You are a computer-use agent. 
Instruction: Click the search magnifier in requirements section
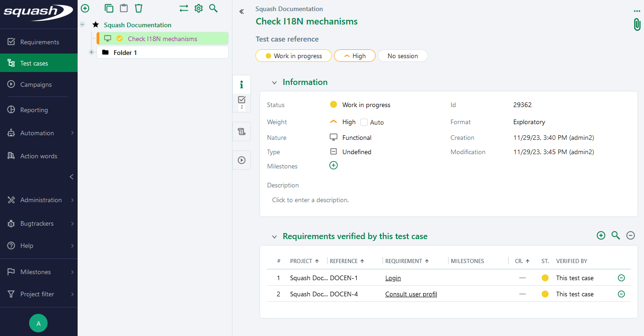click(615, 235)
